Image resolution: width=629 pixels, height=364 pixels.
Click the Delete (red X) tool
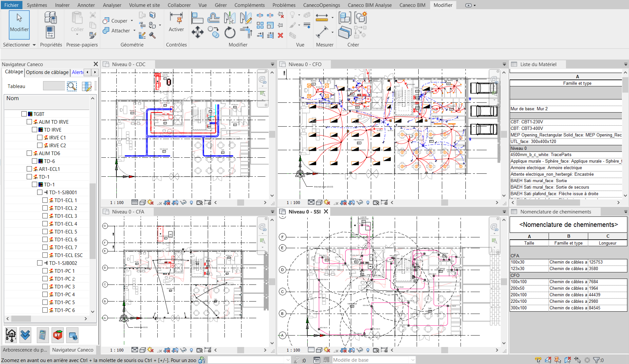pos(280,36)
